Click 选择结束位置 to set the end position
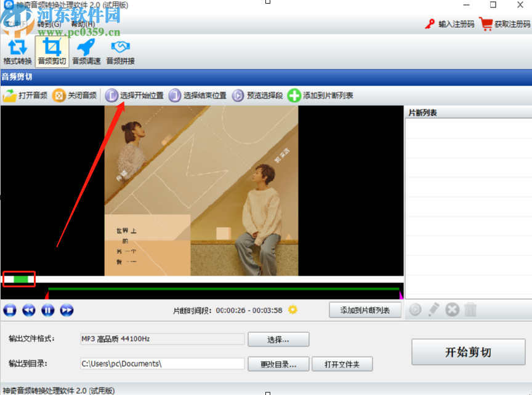This screenshot has width=532, height=395. [x=198, y=95]
